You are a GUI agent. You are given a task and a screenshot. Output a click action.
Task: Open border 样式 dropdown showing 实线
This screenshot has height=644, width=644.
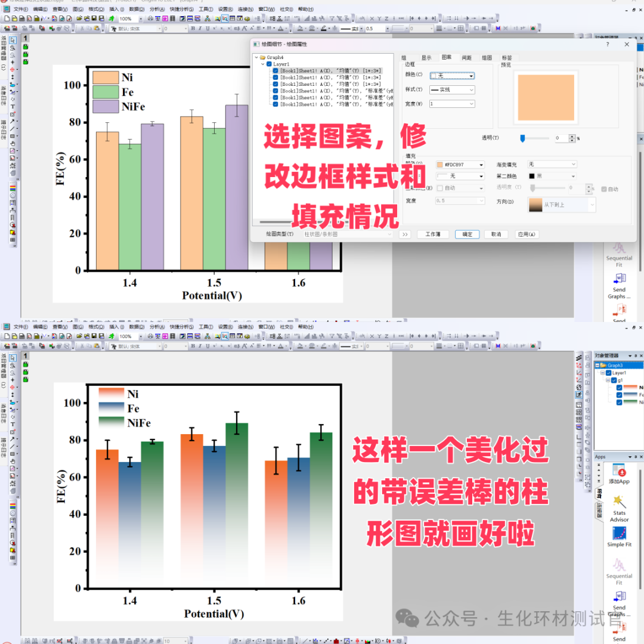tap(452, 89)
